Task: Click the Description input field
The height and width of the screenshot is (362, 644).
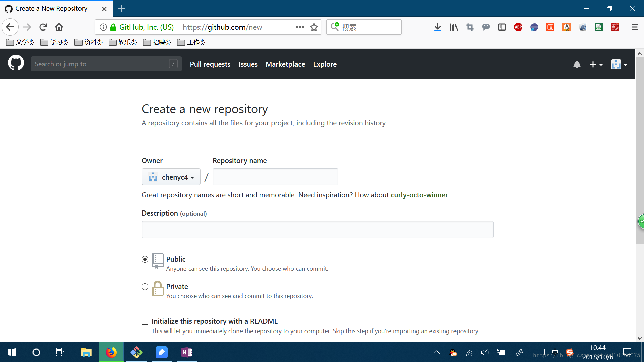Action: pyautogui.click(x=317, y=229)
